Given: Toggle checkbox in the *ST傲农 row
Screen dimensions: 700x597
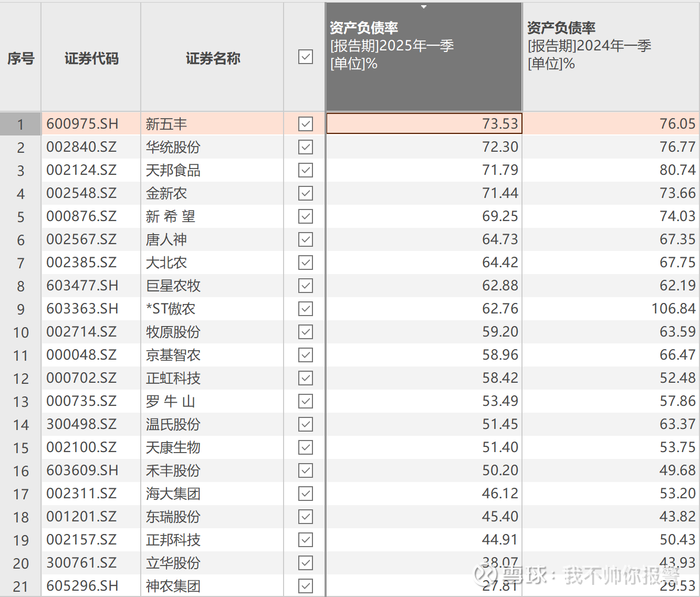Looking at the screenshot, I should coord(305,309).
